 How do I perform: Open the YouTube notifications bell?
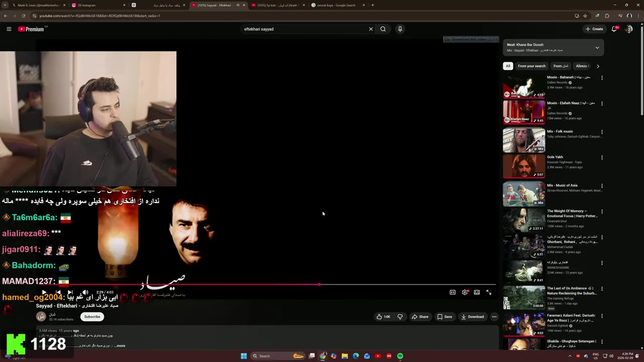coord(614,29)
